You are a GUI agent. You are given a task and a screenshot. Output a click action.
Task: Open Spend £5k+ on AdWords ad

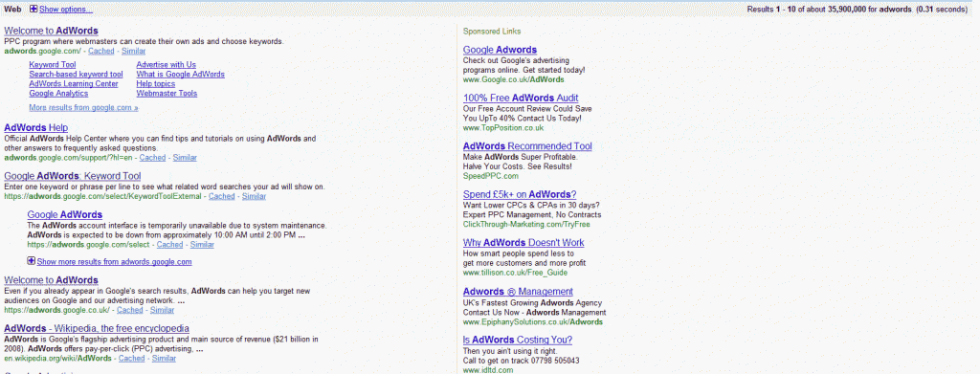(520, 194)
